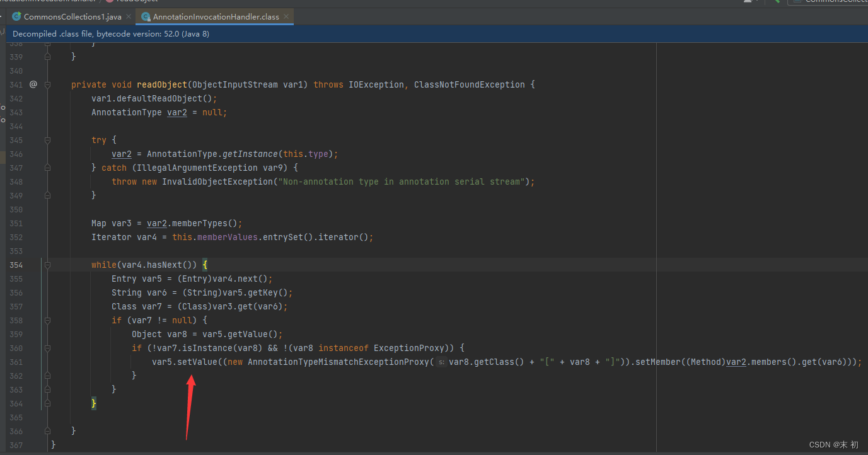Click IOException in the throws clause
The image size is (868, 455).
coord(376,84)
